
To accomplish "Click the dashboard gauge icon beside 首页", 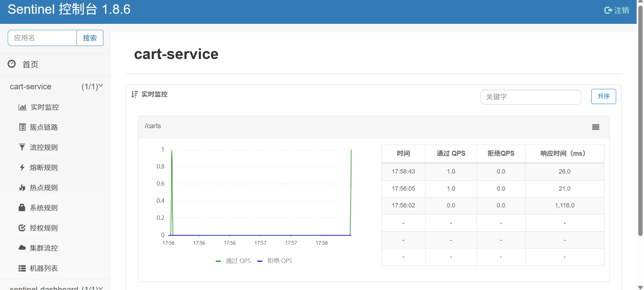I will point(12,64).
